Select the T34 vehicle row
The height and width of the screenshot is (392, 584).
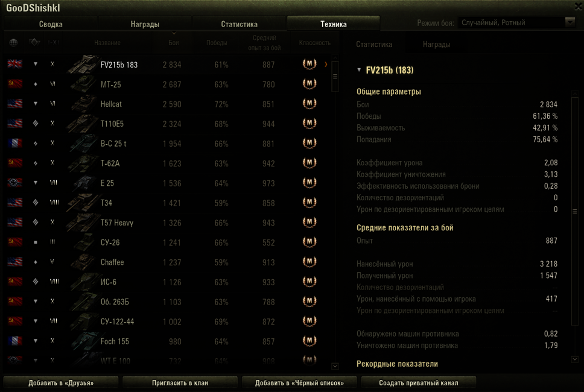pyautogui.click(x=167, y=203)
